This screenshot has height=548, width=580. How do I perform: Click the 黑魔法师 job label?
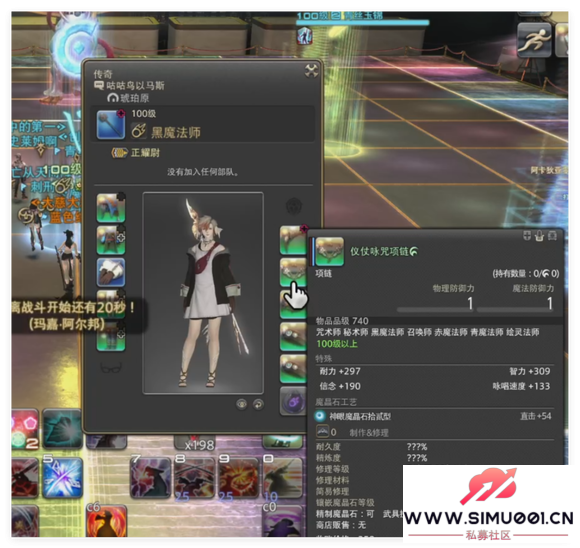[x=176, y=132]
